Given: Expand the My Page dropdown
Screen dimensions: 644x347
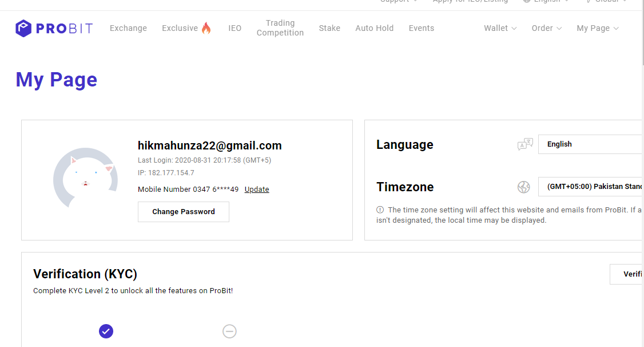Looking at the screenshot, I should click(597, 28).
